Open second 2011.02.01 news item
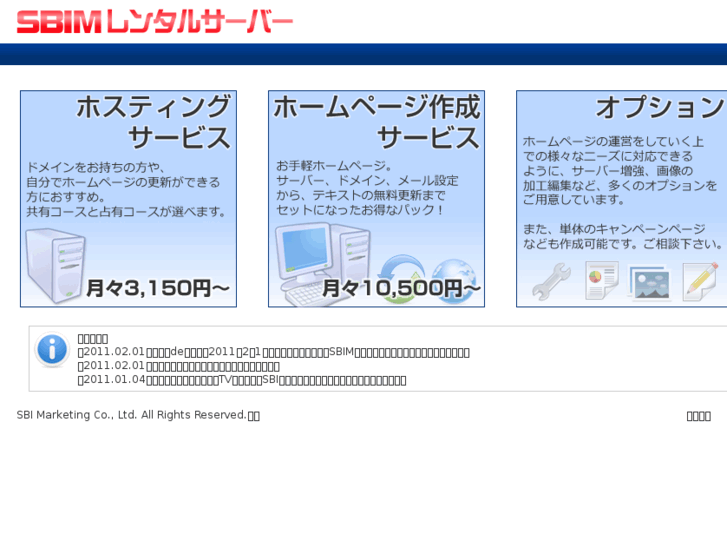727x545 pixels. [x=179, y=366]
